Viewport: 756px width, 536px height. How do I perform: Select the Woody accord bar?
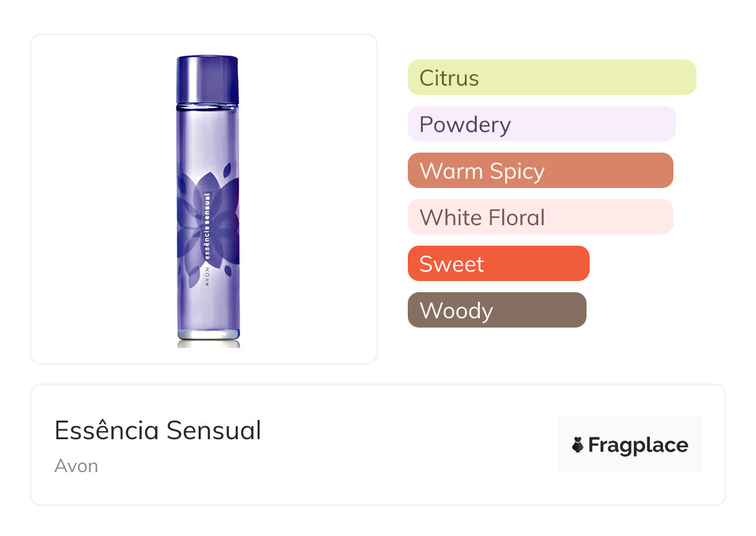[x=497, y=310]
